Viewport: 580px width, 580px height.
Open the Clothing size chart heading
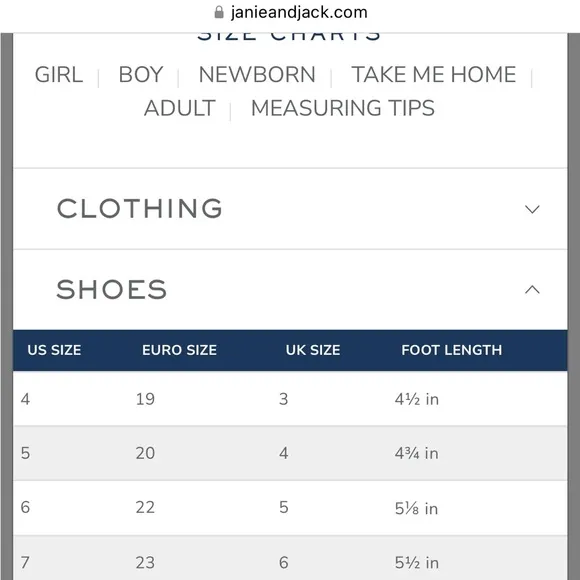139,208
